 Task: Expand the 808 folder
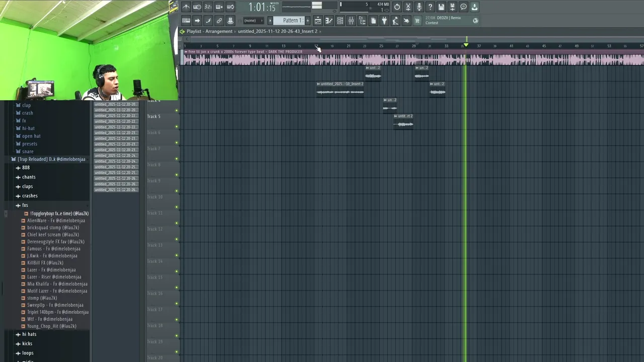click(x=23, y=167)
